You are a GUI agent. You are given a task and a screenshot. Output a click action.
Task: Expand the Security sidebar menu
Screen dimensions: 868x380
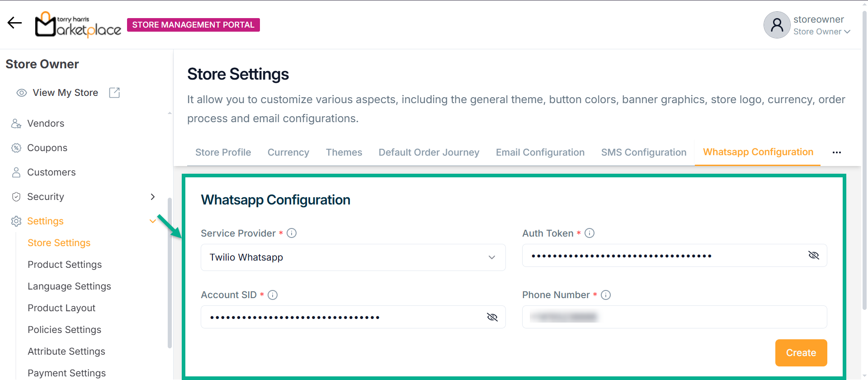click(152, 197)
